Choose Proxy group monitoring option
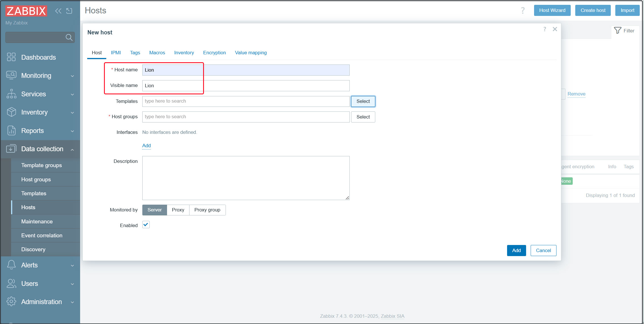 click(207, 210)
